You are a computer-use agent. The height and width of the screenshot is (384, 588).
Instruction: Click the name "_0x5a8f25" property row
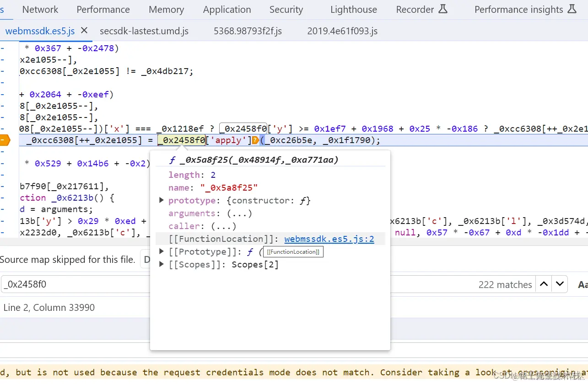click(x=213, y=187)
